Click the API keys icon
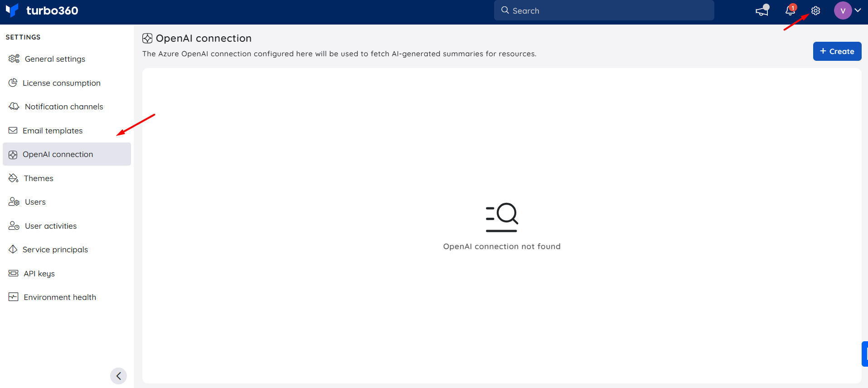This screenshot has width=868, height=388. point(14,273)
